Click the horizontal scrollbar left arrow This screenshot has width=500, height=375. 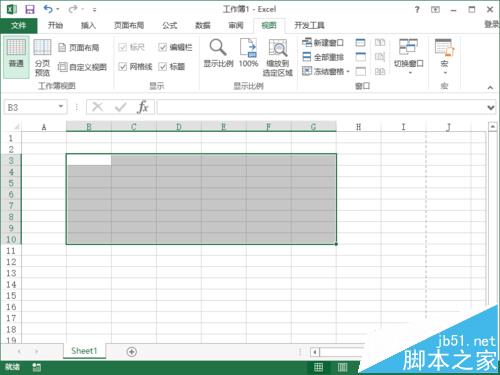pos(314,352)
